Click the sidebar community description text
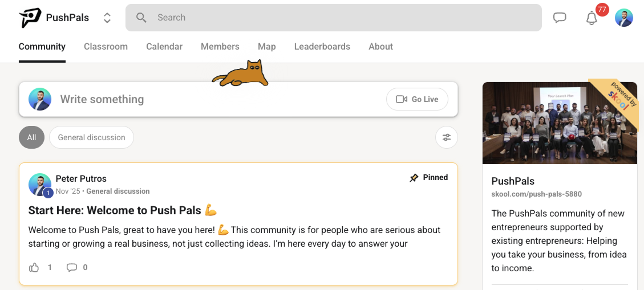The image size is (644, 290). click(559, 241)
